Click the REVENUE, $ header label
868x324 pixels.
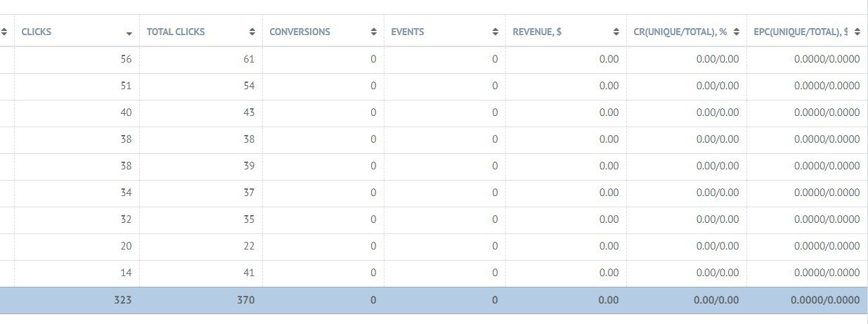point(537,32)
